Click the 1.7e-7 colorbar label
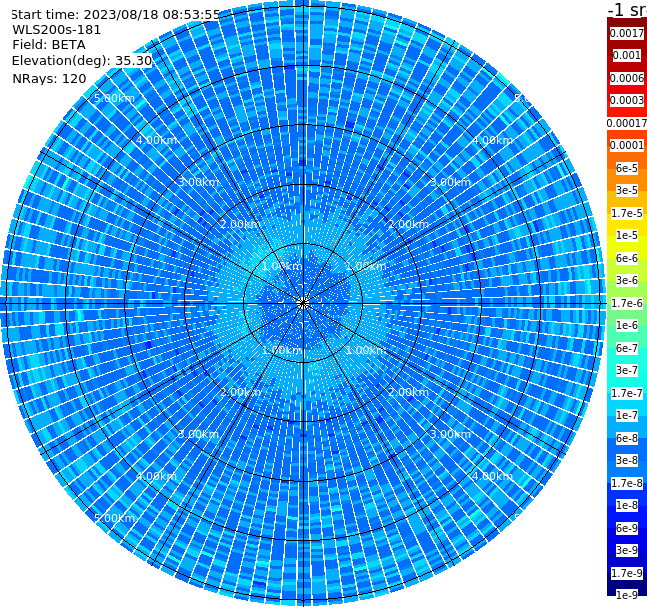The width and height of the screenshot is (647, 607). pos(627,393)
